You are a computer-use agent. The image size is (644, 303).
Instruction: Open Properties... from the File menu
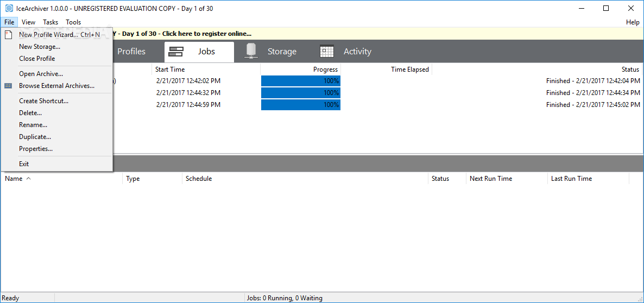pyautogui.click(x=56, y=149)
